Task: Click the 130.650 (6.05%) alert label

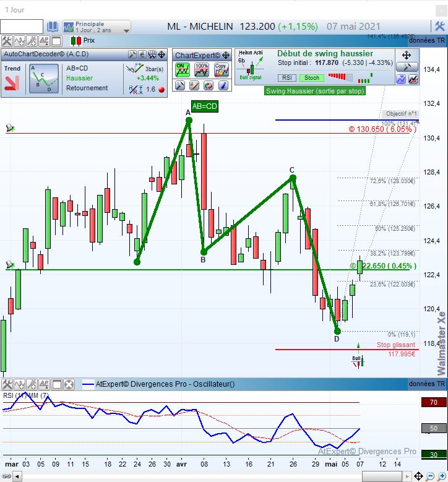Action: (382, 129)
